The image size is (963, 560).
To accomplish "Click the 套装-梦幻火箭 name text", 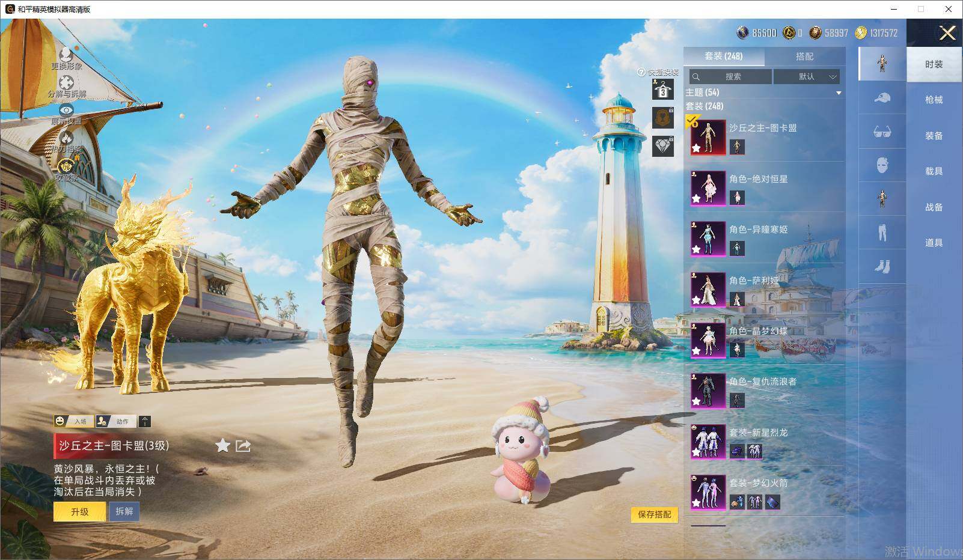I will [x=759, y=483].
